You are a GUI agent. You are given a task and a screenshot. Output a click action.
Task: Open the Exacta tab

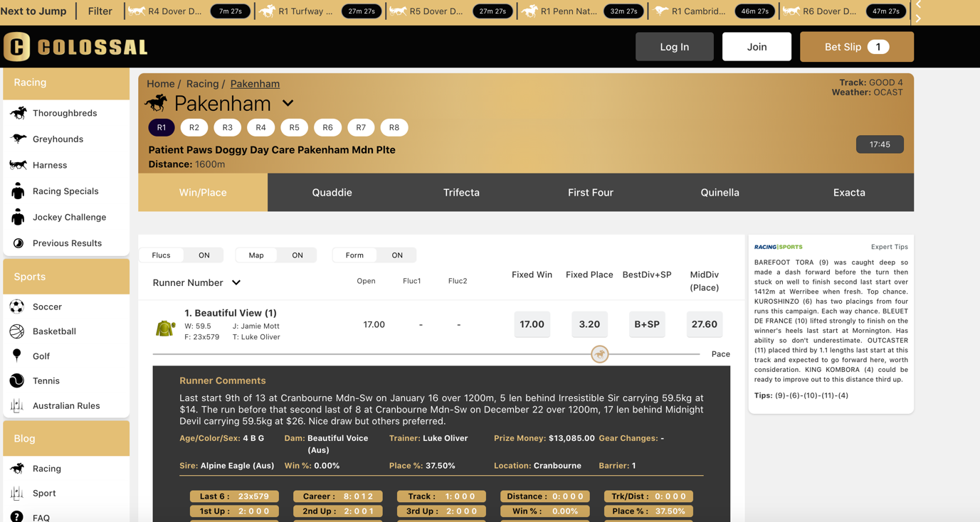[x=849, y=192]
